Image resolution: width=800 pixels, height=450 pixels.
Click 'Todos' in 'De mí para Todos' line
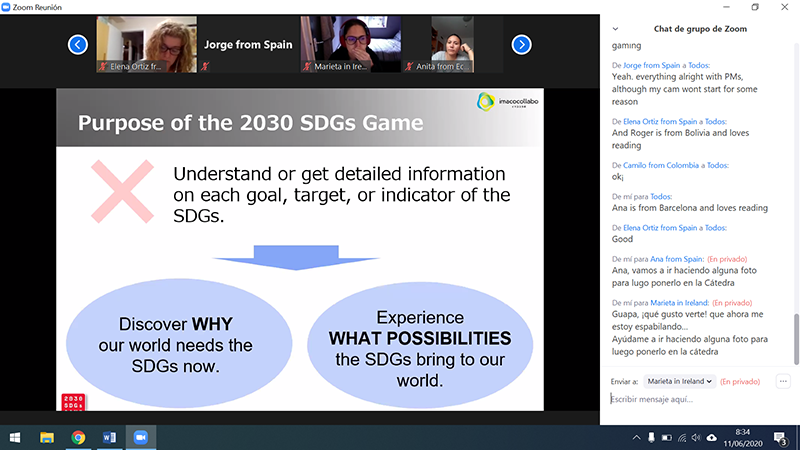click(661, 196)
